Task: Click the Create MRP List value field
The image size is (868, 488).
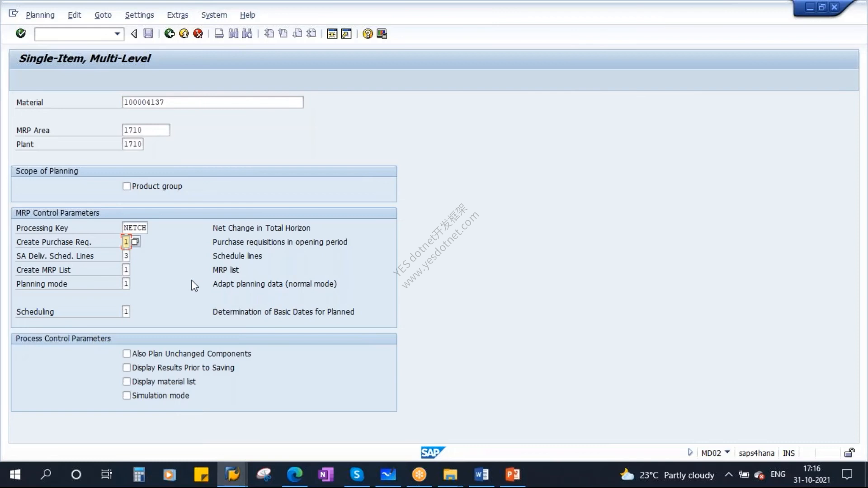Action: coord(126,270)
